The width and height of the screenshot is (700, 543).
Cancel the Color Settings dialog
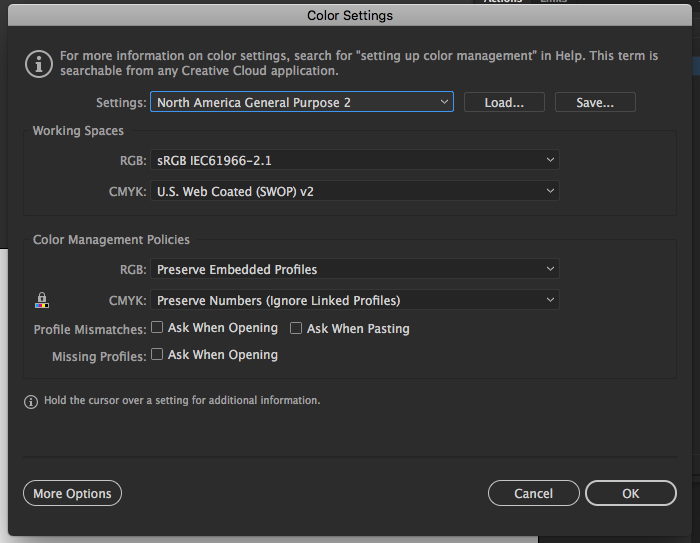click(x=533, y=493)
